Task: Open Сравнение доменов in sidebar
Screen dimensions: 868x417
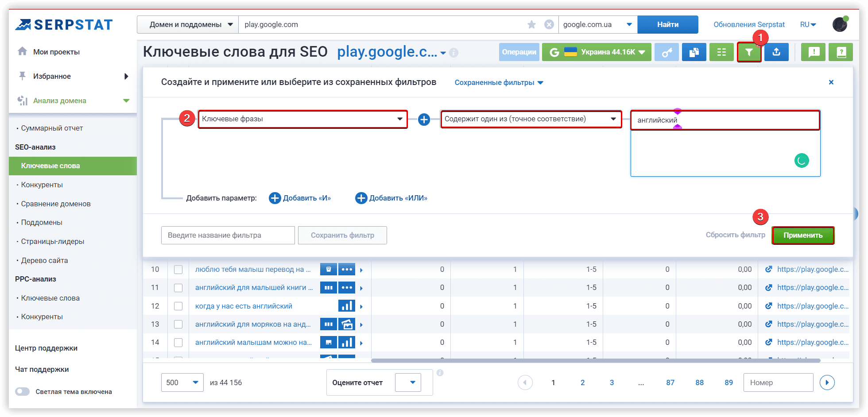Action: coord(56,204)
